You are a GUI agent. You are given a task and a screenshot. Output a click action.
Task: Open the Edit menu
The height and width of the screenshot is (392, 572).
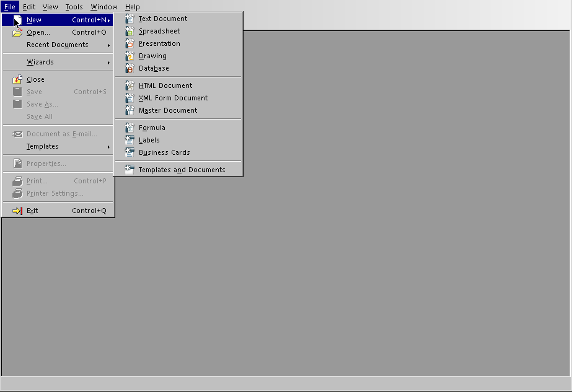click(x=29, y=7)
